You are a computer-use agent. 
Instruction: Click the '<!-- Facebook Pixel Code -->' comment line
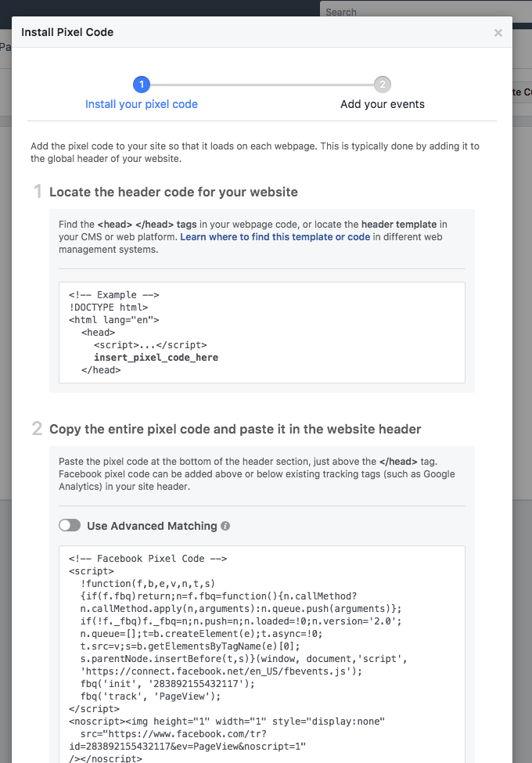[148, 559]
